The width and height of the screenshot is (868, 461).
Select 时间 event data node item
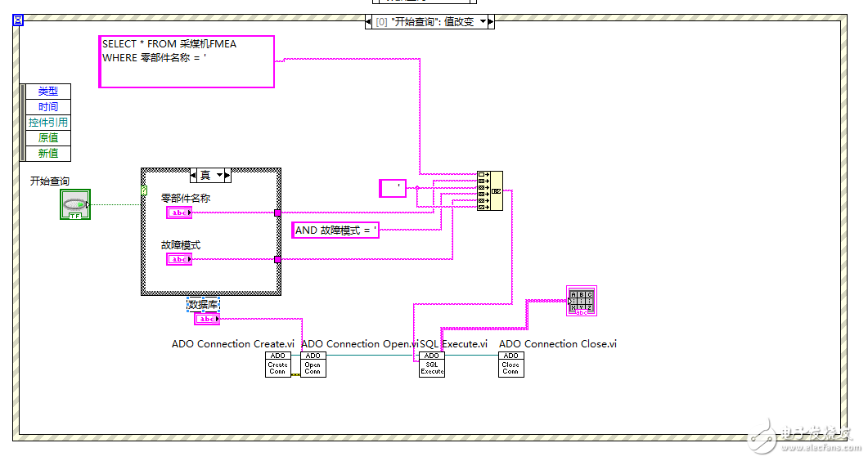pos(48,107)
